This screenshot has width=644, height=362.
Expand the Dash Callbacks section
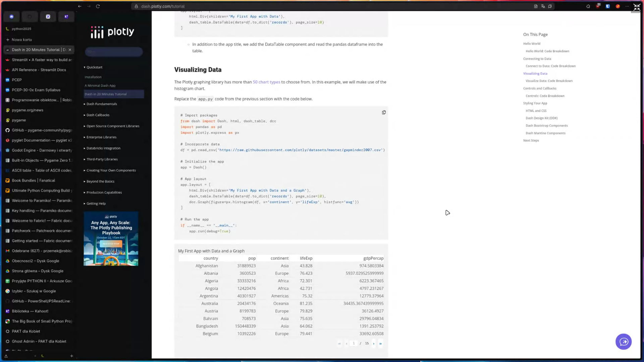coord(98,115)
